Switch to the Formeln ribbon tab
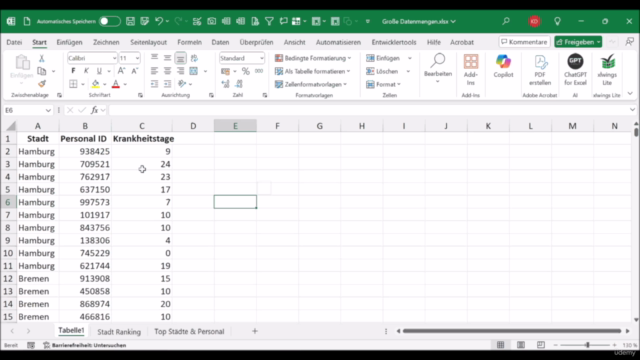Image resolution: width=640 pixels, height=360 pixels. coord(189,42)
